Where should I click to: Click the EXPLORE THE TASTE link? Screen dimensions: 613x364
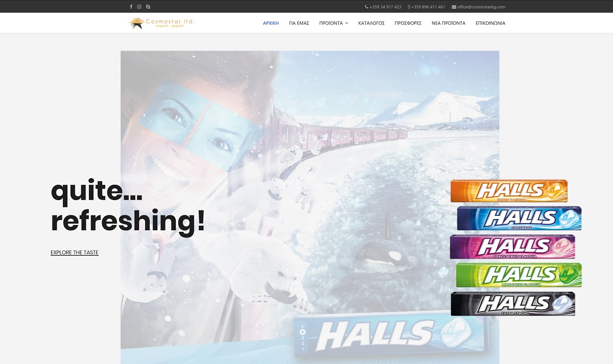[75, 253]
